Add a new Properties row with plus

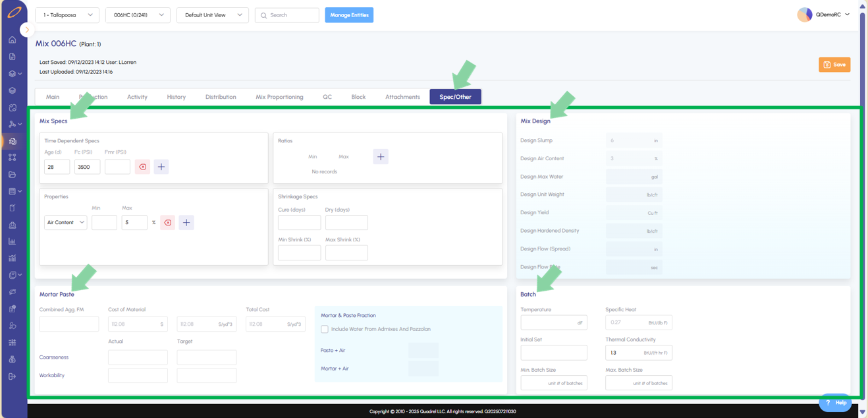click(x=186, y=223)
